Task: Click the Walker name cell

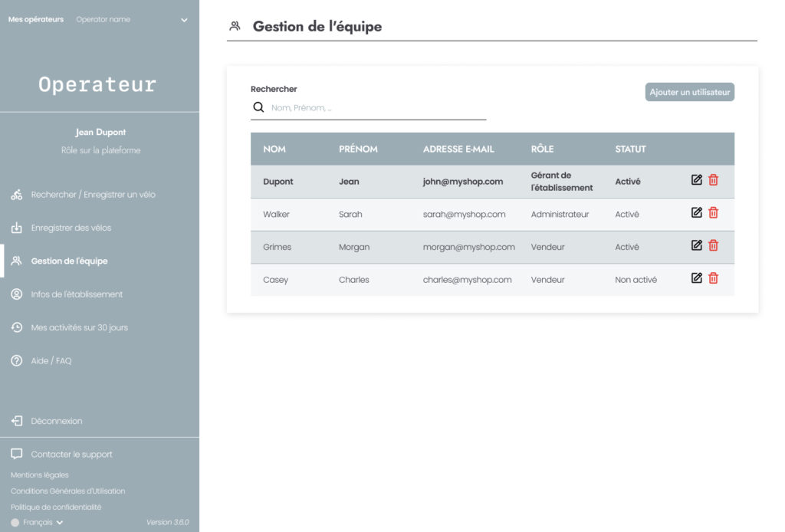Action: pos(276,214)
